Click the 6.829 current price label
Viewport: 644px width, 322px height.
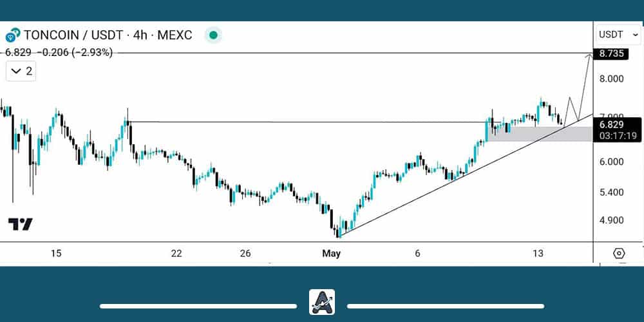[611, 124]
